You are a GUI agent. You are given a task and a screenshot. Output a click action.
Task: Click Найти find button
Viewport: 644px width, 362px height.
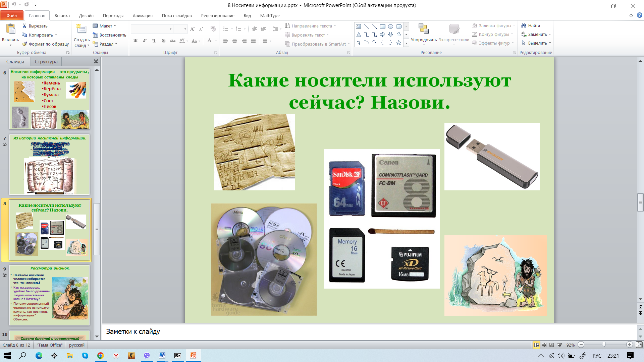click(531, 25)
